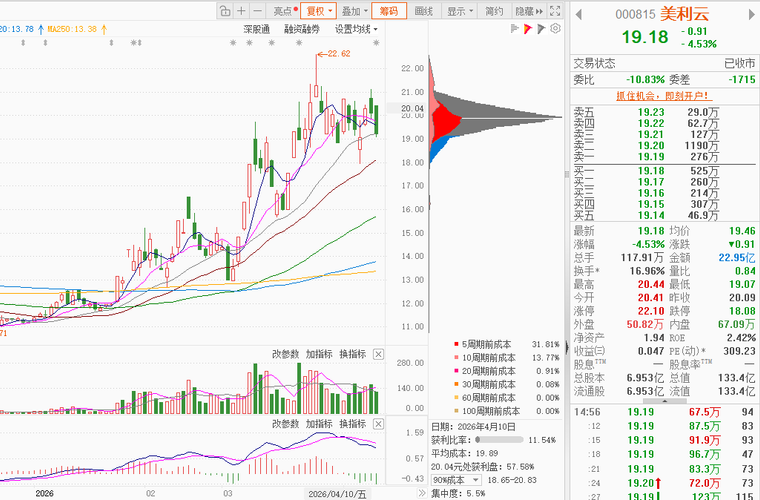Click the 平均成本 value 19.89
Viewport: 760px width, 500px height.
coord(487,454)
